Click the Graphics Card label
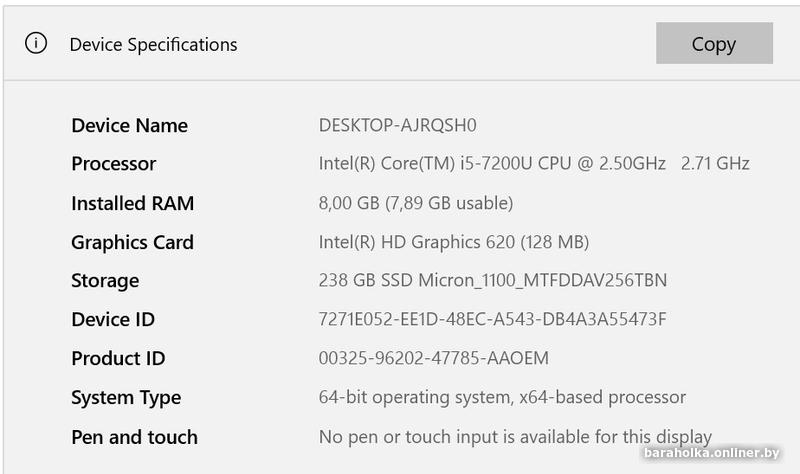 click(132, 242)
